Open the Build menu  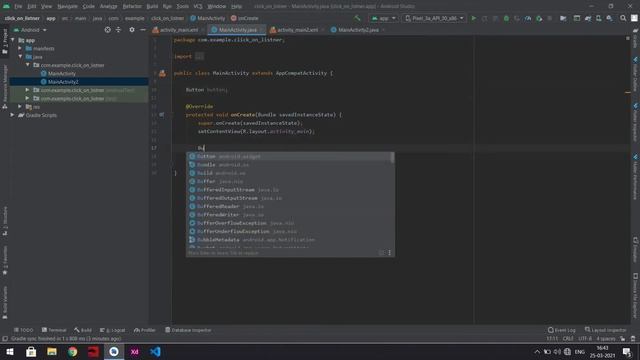point(152,6)
